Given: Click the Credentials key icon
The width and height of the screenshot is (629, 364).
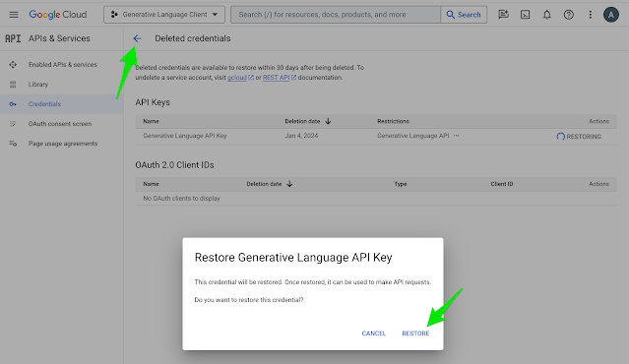Looking at the screenshot, I should pyautogui.click(x=13, y=104).
